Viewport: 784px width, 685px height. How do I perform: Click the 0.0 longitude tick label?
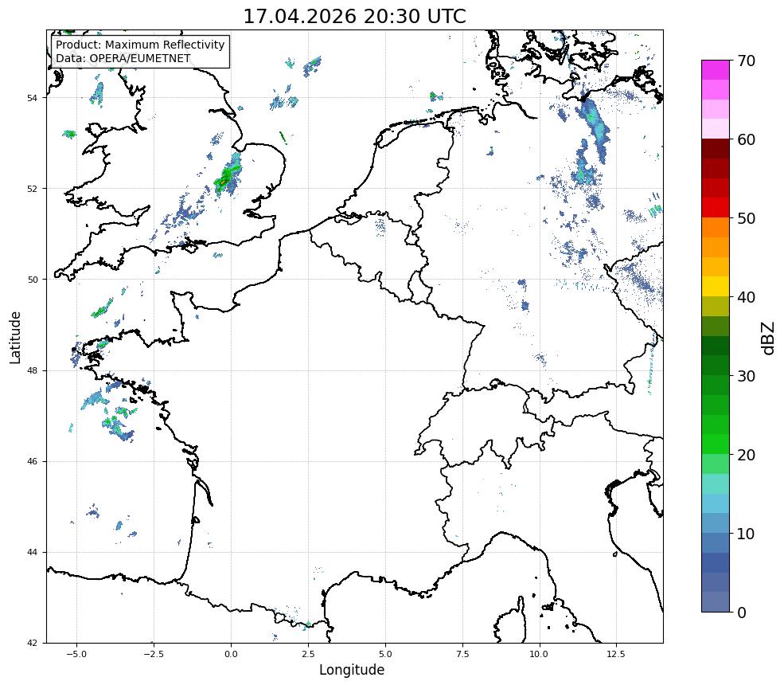click(231, 654)
